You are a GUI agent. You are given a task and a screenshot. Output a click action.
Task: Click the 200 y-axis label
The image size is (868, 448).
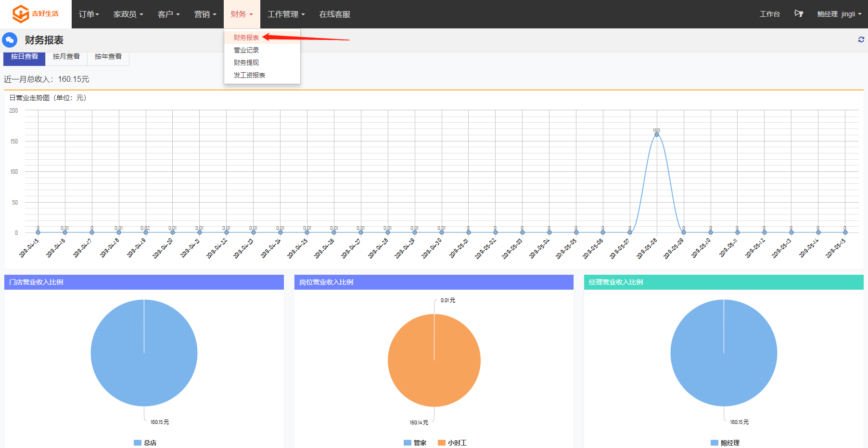13,110
